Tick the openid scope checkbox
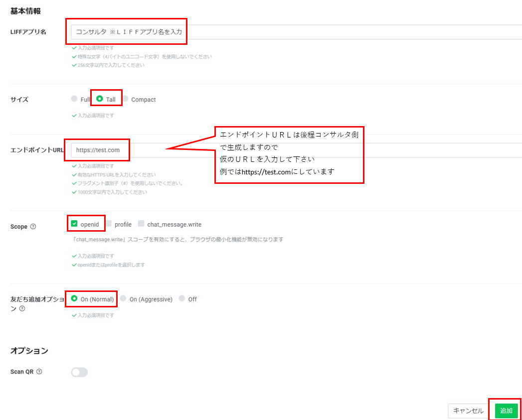Viewport: 522px width, 420px height. click(x=74, y=224)
